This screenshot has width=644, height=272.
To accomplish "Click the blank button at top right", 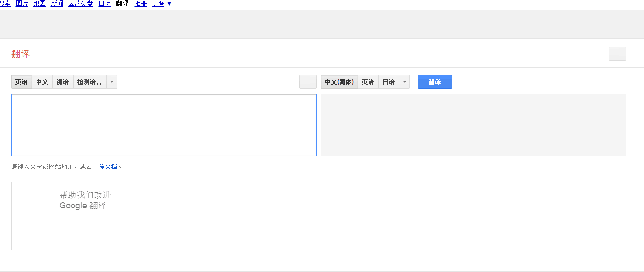I will tap(617, 53).
